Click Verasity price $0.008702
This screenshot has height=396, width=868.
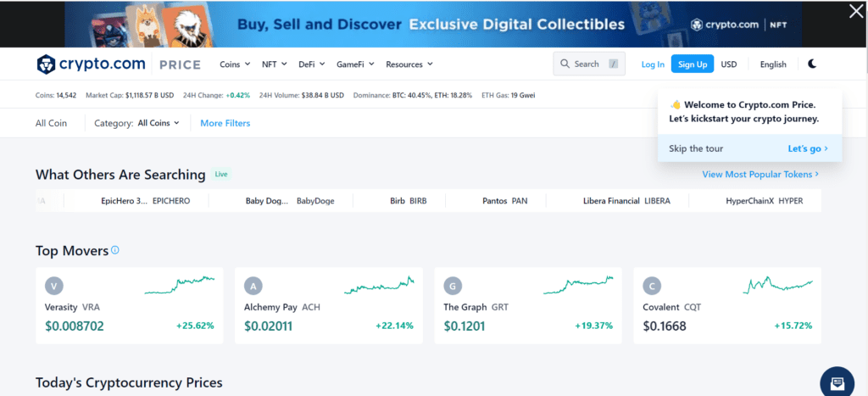click(75, 326)
